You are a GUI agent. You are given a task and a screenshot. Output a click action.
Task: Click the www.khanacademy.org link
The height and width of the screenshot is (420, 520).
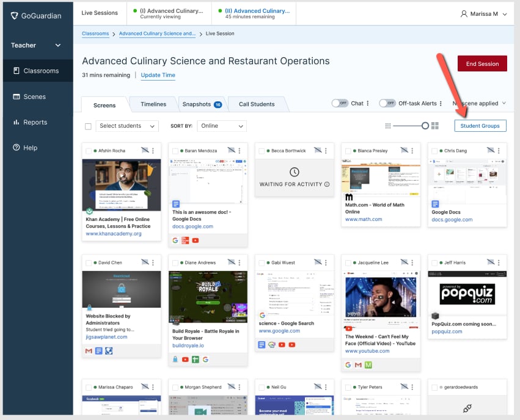click(114, 234)
